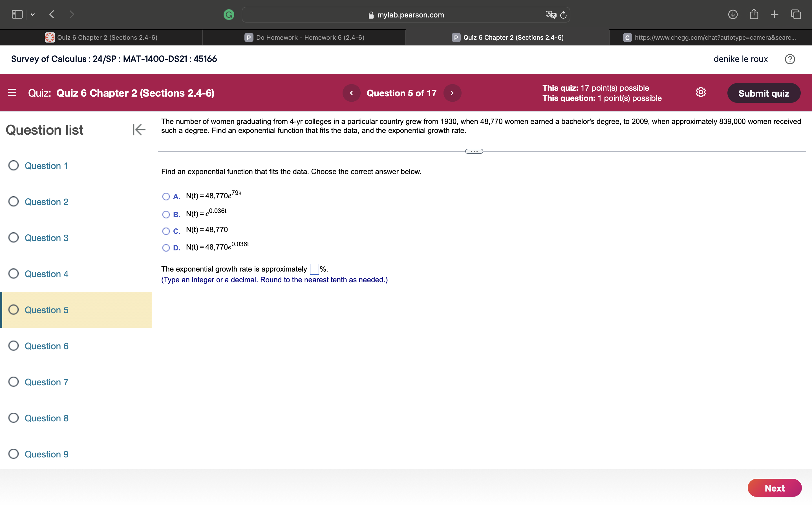Open Question 7 in the list
Image resolution: width=812 pixels, height=507 pixels.
pos(46,382)
